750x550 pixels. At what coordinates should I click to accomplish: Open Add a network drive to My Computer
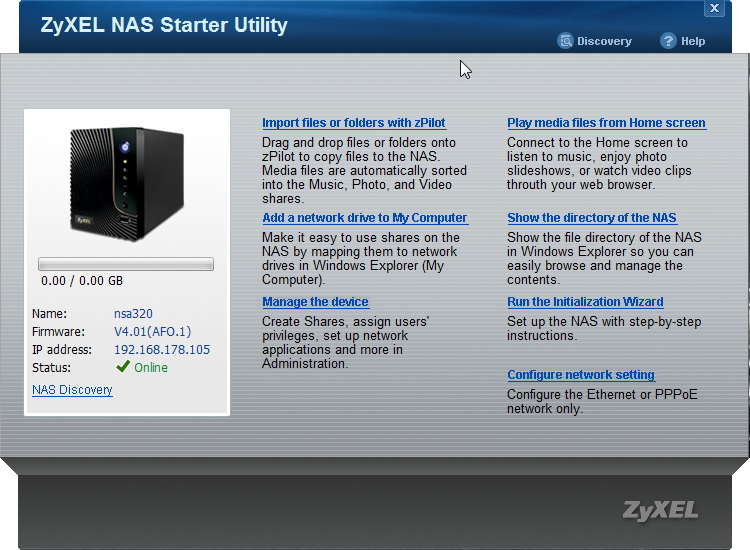click(365, 218)
